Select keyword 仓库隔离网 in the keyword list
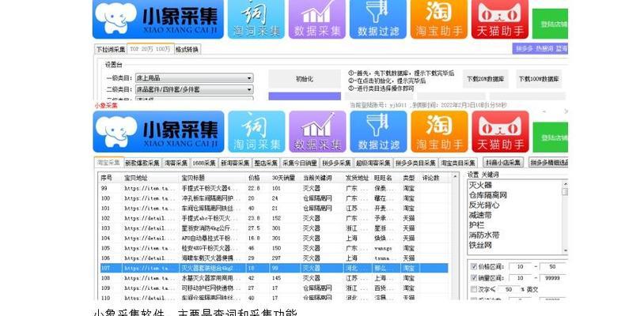644x316 pixels. click(487, 195)
